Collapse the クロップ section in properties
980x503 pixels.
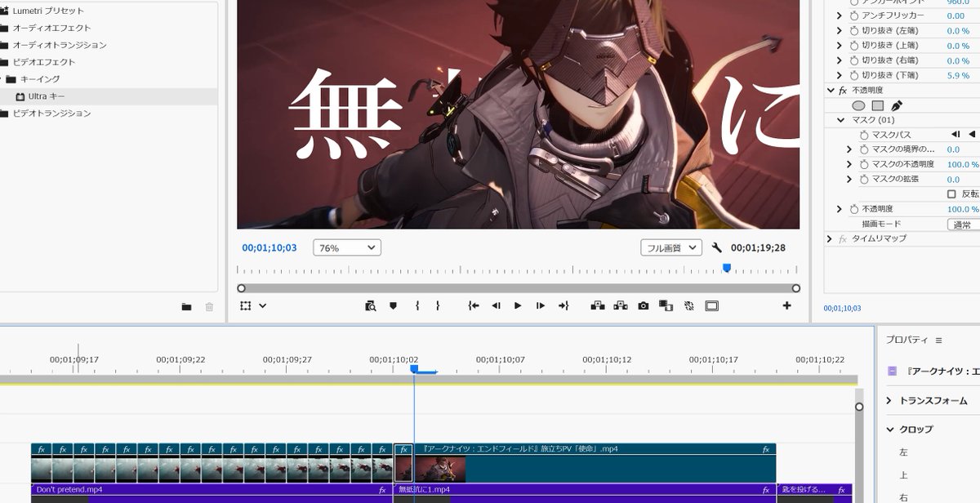889,430
